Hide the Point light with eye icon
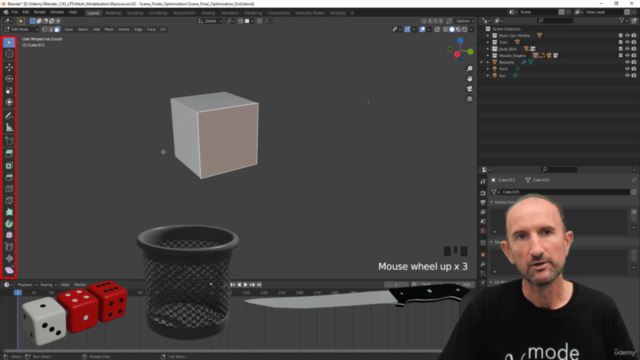 point(627,69)
